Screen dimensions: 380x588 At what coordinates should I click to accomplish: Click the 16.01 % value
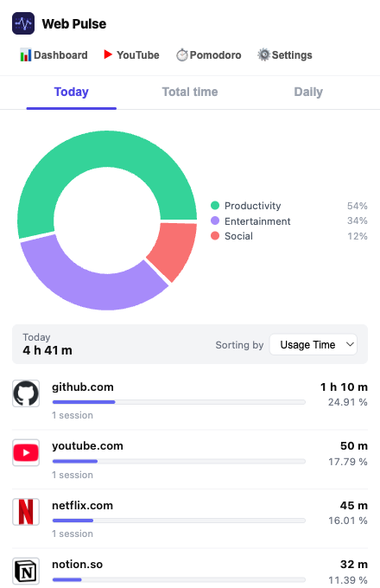(x=348, y=521)
